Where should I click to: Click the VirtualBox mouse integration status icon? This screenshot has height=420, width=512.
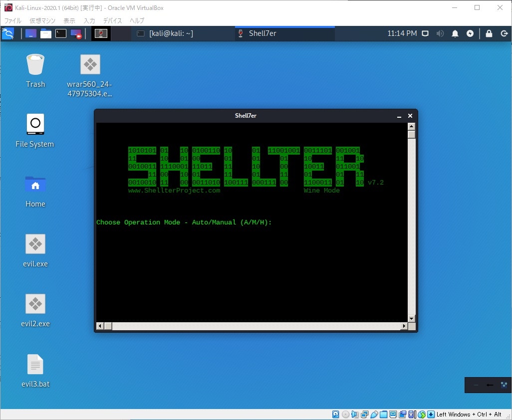[x=422, y=415]
